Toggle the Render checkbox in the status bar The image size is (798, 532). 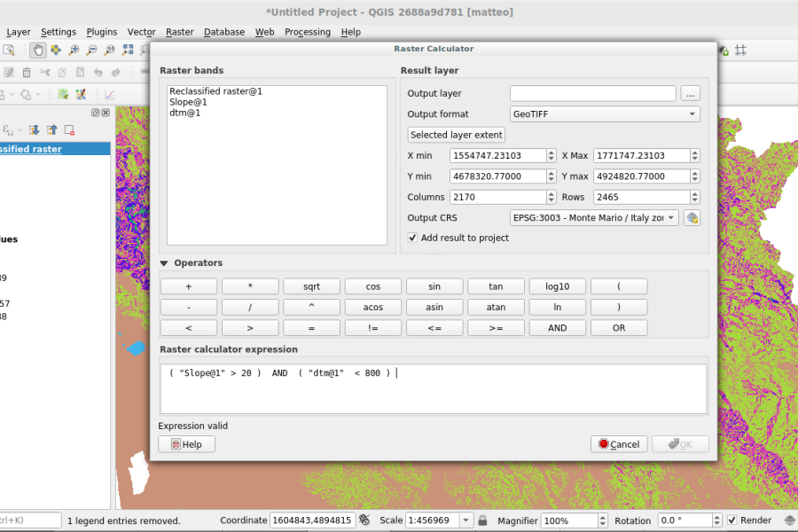[x=731, y=520]
